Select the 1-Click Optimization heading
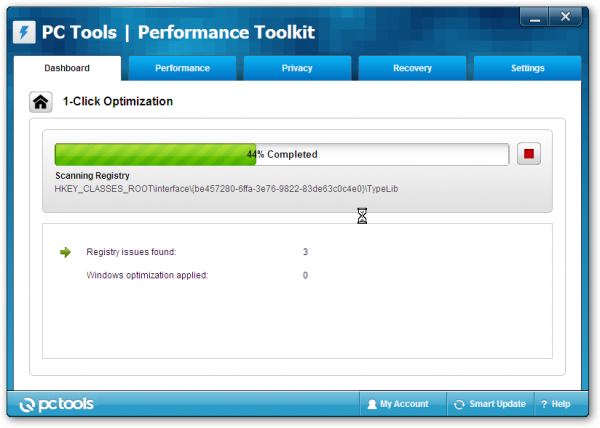Screen dimensions: 600x428 (118, 101)
